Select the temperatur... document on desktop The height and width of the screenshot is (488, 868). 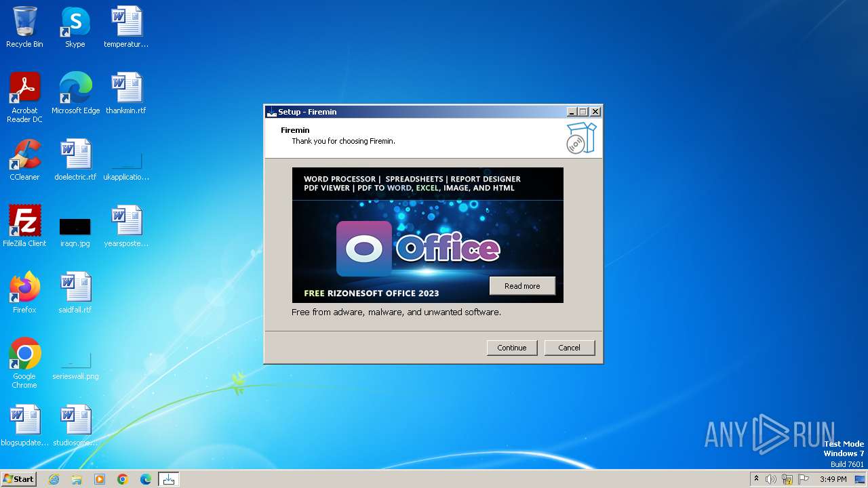pos(126,27)
